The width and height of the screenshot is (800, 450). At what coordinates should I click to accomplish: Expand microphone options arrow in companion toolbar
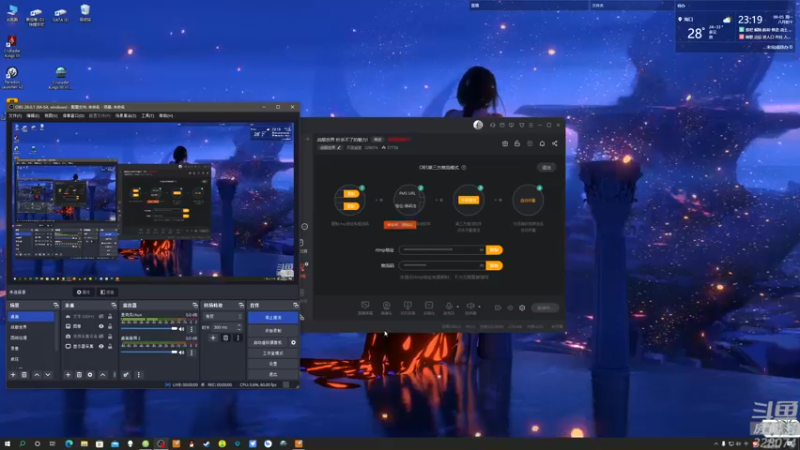click(457, 307)
